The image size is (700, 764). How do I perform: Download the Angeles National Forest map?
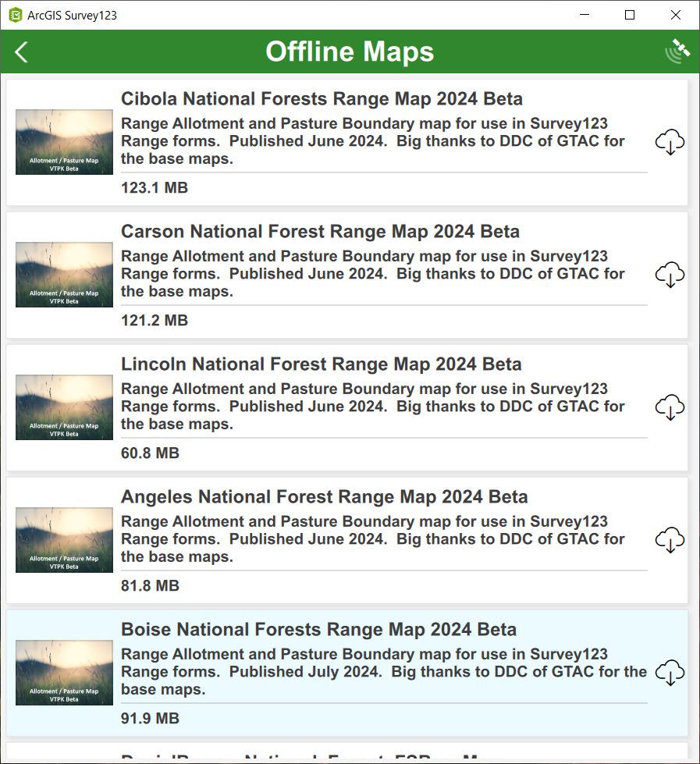[x=670, y=540]
